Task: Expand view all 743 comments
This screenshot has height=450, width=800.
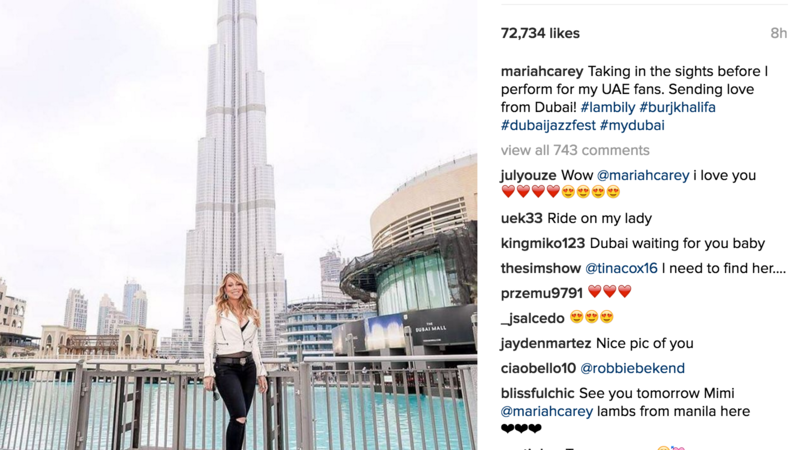Action: (575, 151)
